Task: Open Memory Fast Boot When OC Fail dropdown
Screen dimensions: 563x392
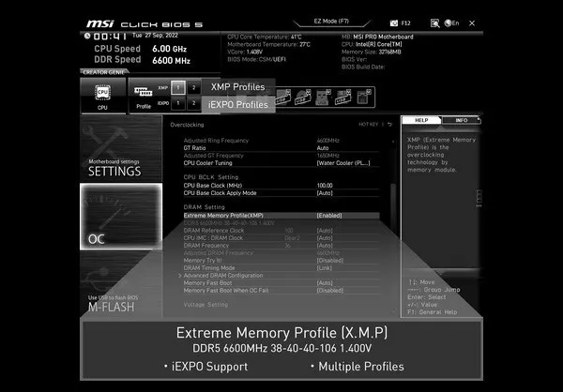Action: pos(330,291)
